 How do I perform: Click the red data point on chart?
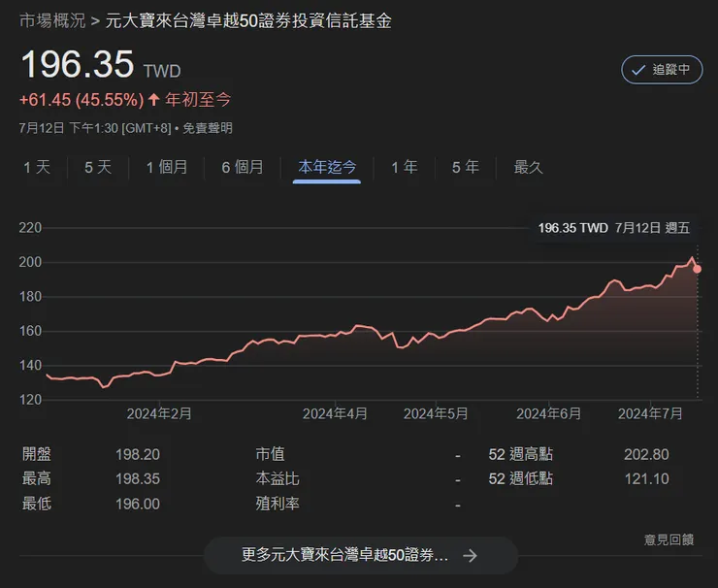pyautogui.click(x=697, y=269)
